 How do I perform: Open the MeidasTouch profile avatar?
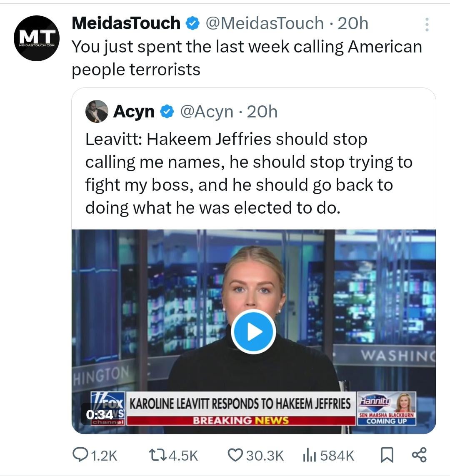click(x=37, y=38)
